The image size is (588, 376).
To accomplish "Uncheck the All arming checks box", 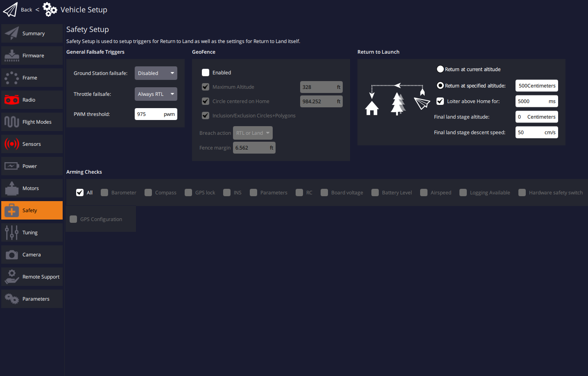I will pyautogui.click(x=80, y=193).
